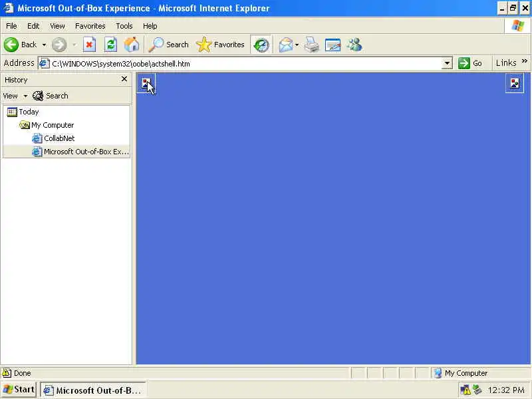Click the 12:32 PM system clock
The height and width of the screenshot is (399, 532).
506,390
